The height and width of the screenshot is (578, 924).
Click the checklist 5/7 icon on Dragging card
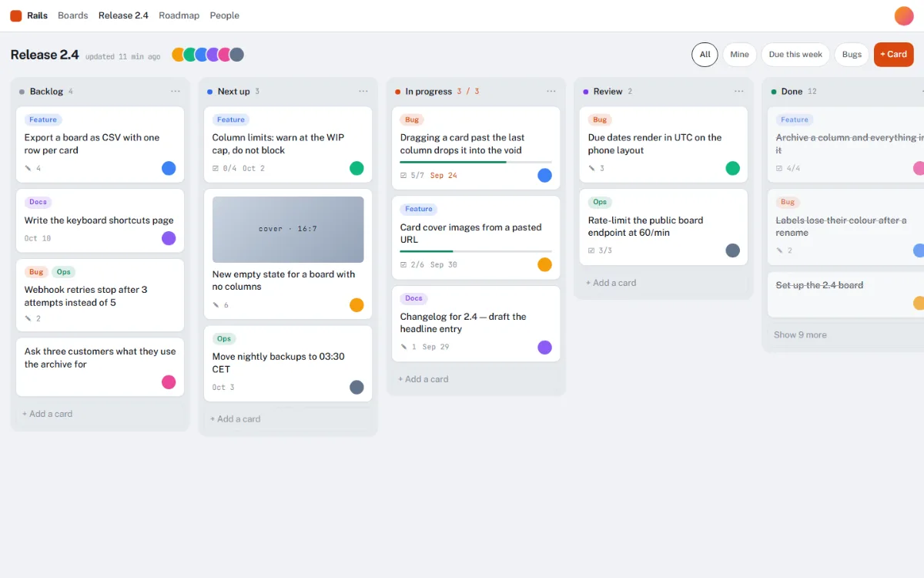point(403,176)
